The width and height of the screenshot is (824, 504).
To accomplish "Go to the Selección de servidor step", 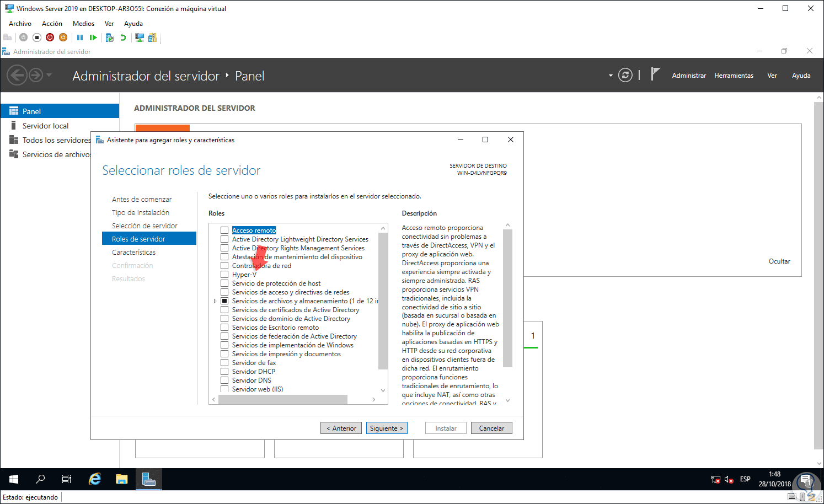I will 145,226.
